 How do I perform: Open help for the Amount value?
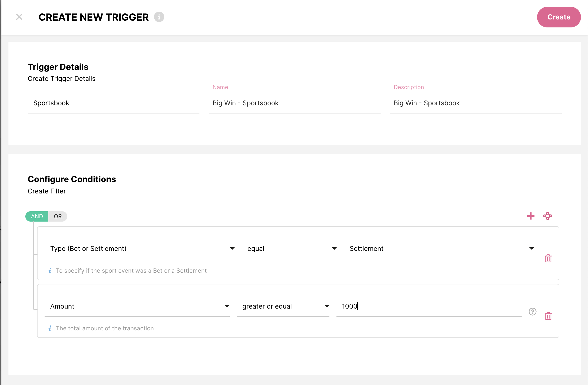pos(532,312)
